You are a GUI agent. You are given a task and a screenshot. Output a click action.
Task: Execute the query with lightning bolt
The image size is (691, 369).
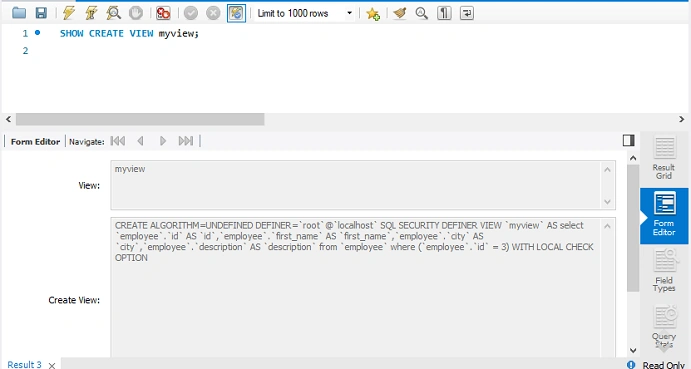click(69, 13)
